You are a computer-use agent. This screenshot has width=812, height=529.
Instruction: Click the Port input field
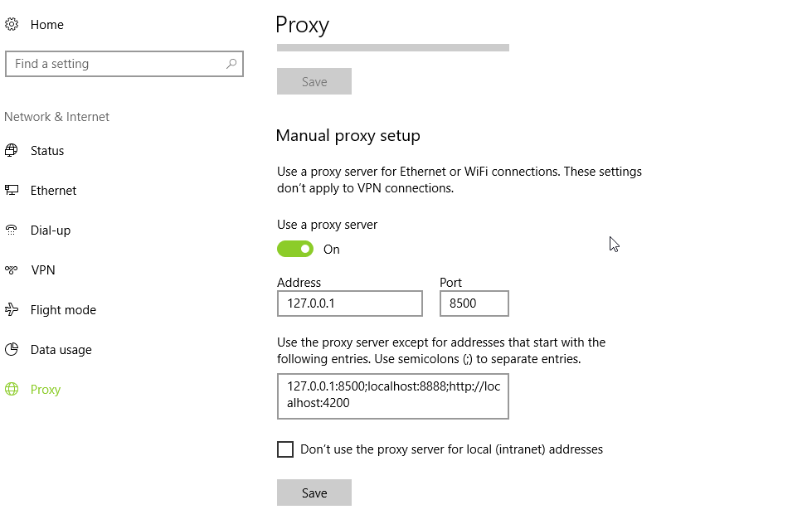pyautogui.click(x=474, y=303)
